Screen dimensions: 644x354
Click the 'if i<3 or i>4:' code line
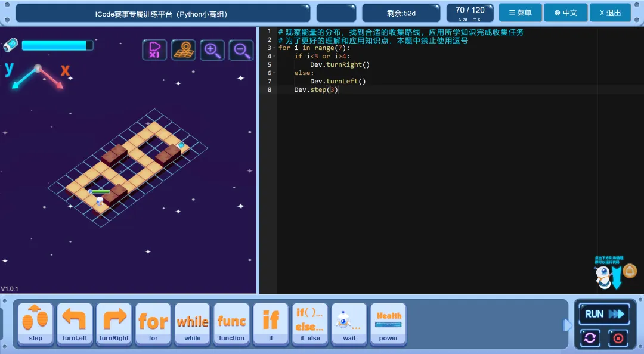pos(322,56)
